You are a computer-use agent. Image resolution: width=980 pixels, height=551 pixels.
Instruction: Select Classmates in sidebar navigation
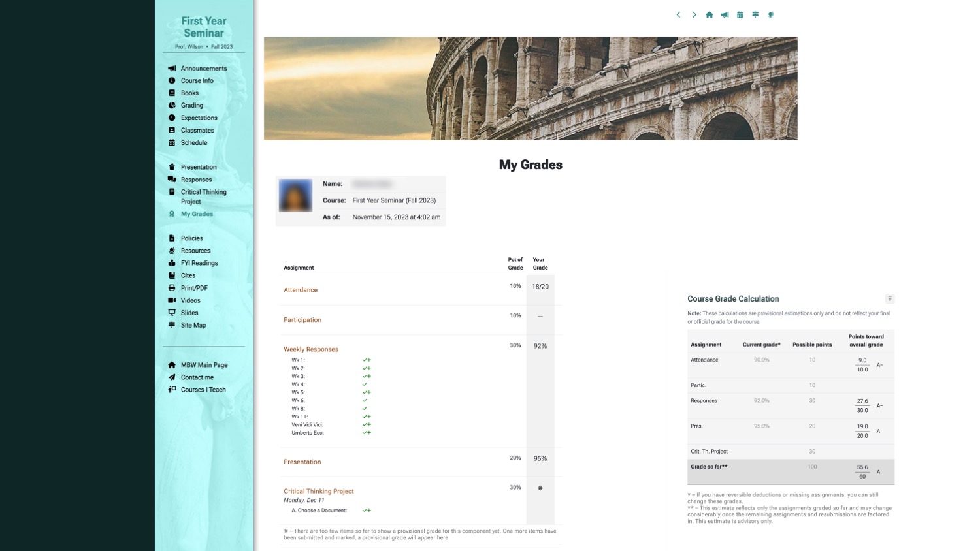click(x=197, y=131)
